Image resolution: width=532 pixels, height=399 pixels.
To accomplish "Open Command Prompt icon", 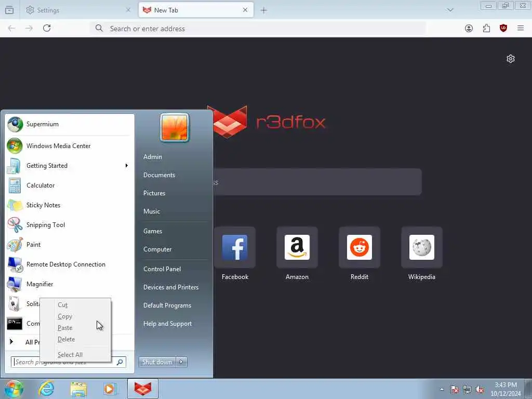I will [x=15, y=323].
